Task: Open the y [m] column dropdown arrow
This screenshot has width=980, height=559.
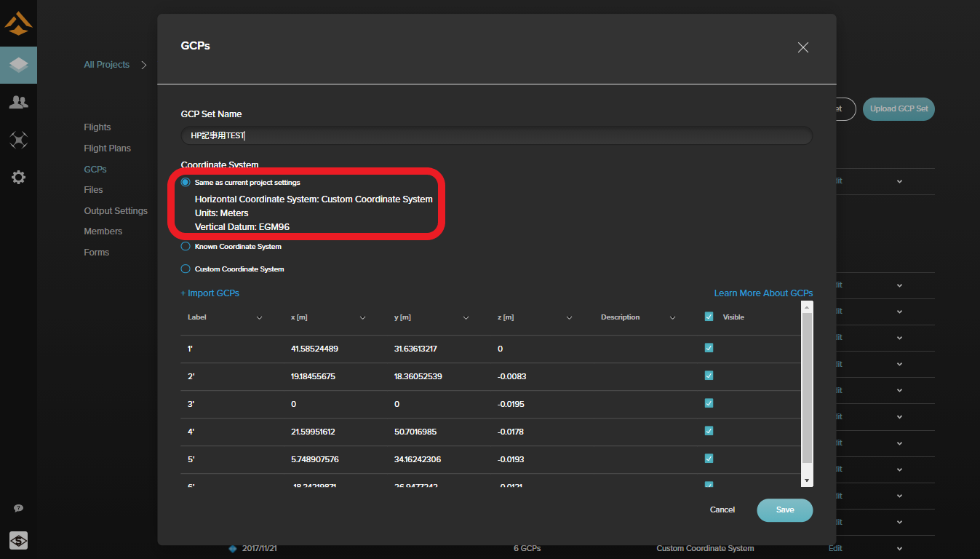Action: 466,317
